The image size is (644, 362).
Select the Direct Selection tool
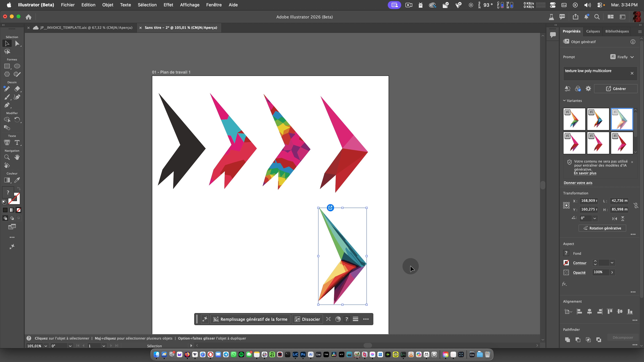pos(17,43)
